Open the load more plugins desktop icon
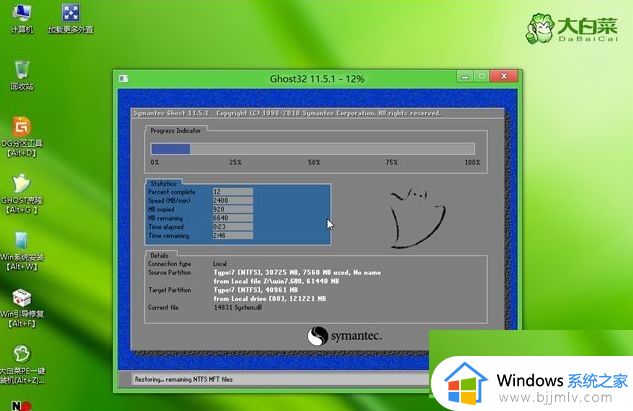The height and width of the screenshot is (411, 633). point(71,18)
